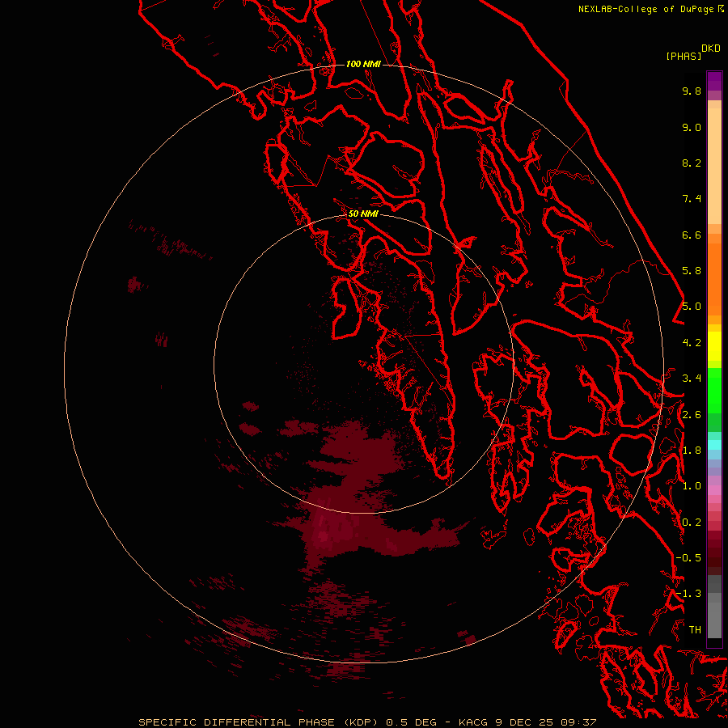
Task: Click the NEXLAB-College of DuPage watermark text
Action: [646, 9]
